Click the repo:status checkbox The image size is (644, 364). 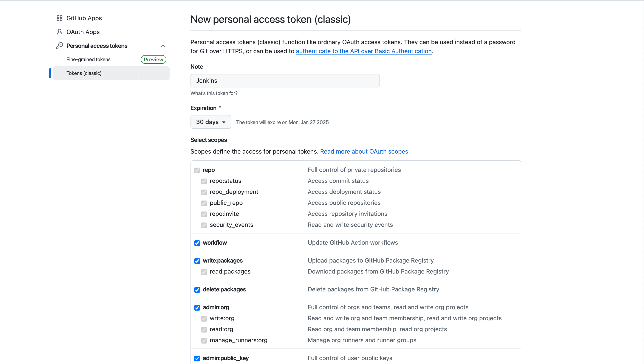[204, 181]
